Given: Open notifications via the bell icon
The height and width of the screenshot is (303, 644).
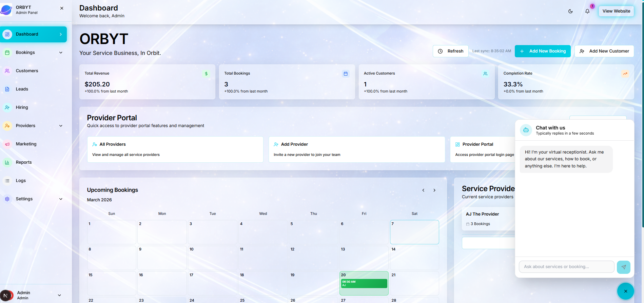Looking at the screenshot, I should pyautogui.click(x=587, y=11).
